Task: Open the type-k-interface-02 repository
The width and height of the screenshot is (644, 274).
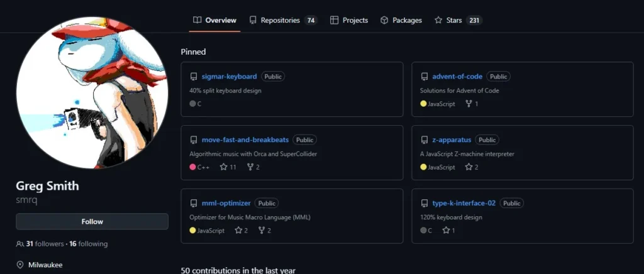Action: pyautogui.click(x=464, y=204)
